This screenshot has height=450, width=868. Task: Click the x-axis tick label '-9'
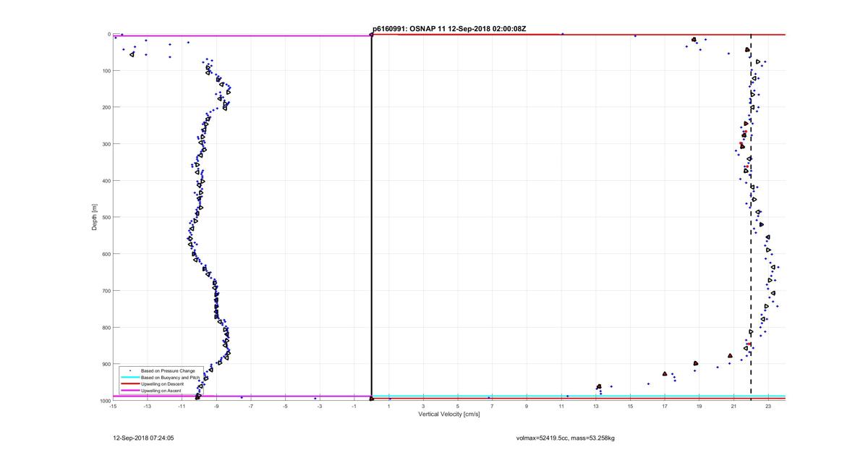click(x=216, y=407)
